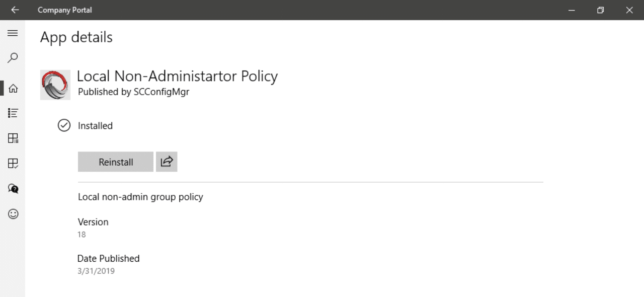Screen dimensions: 644x297
Task: Minimize the Company Portal window
Action: coord(572,10)
